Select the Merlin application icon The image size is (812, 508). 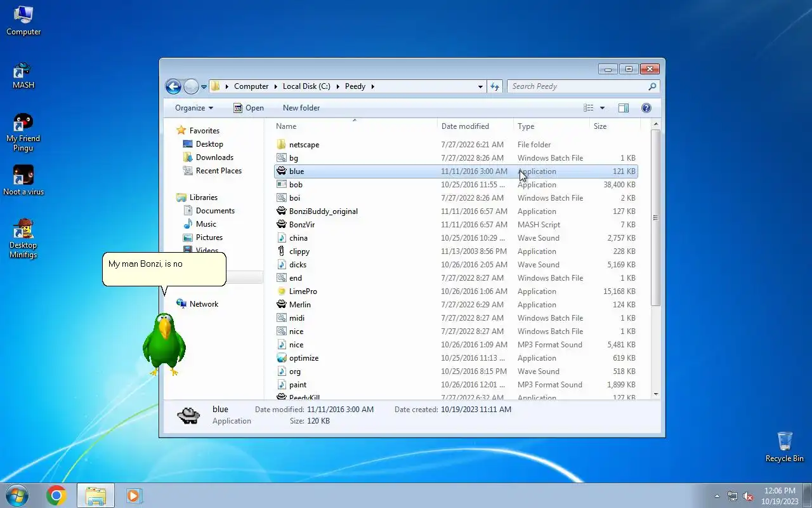coord(282,305)
